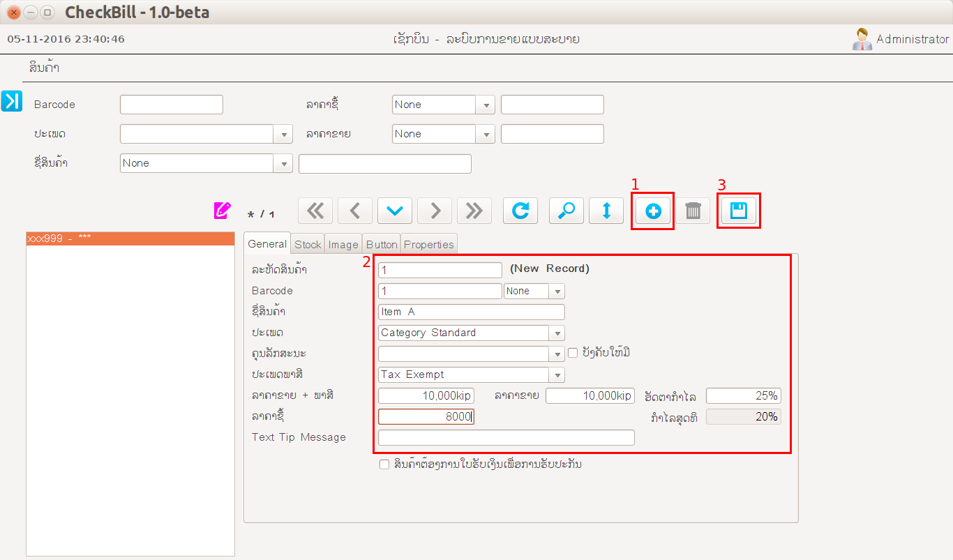Screen dimensions: 953x560
Task: Click the blue collapse panel arrow icon
Action: [12, 101]
